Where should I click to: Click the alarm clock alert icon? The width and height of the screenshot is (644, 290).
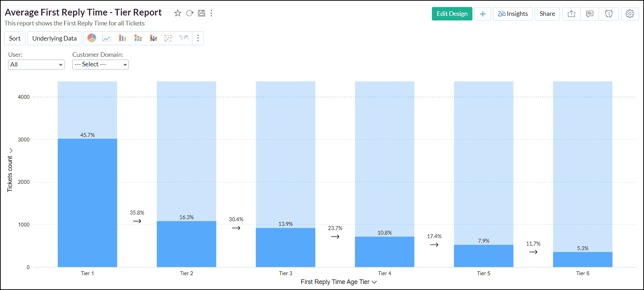coord(608,14)
